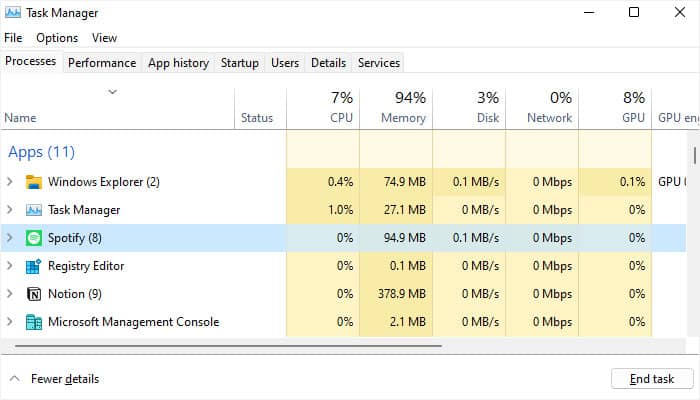Click the horizontal scrollbar thumb
Screen dimensions: 700x400
click(228, 346)
